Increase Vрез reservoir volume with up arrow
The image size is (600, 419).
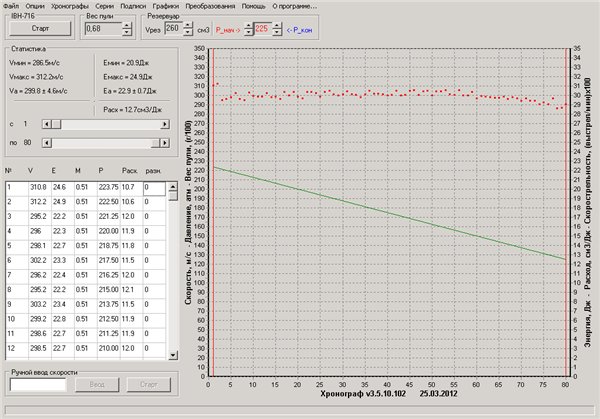click(187, 25)
